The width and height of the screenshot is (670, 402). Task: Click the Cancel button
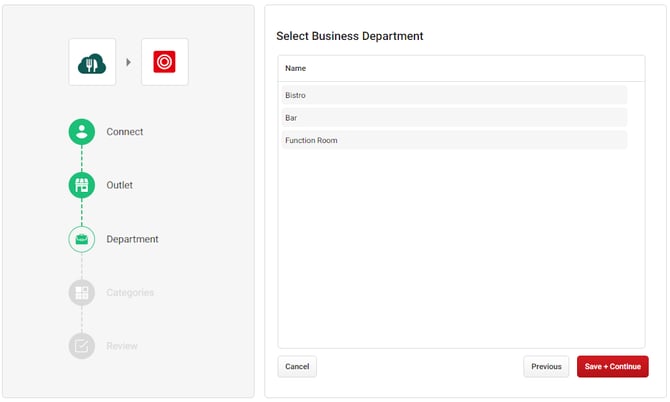tap(297, 367)
